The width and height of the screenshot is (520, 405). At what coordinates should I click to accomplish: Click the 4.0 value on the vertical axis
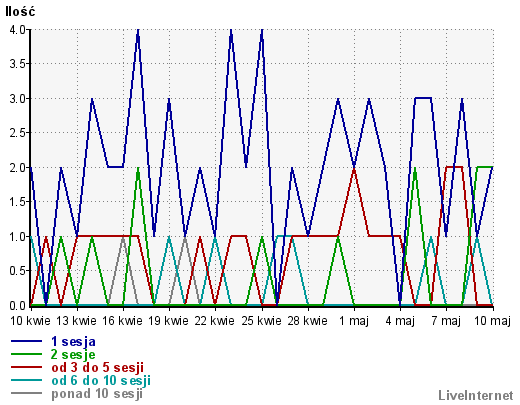click(x=18, y=30)
